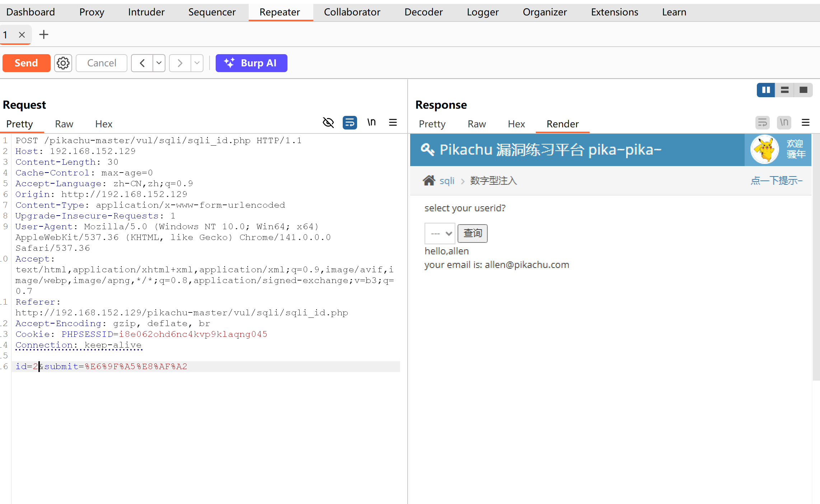Viewport: 820px width, 504px height.
Task: Expand forward history dropdown arrow
Action: click(x=197, y=63)
